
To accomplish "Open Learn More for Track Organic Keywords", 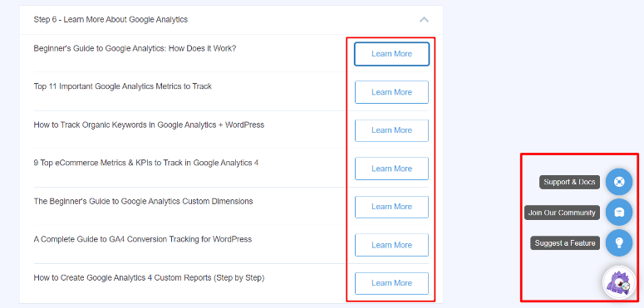I will [x=391, y=130].
